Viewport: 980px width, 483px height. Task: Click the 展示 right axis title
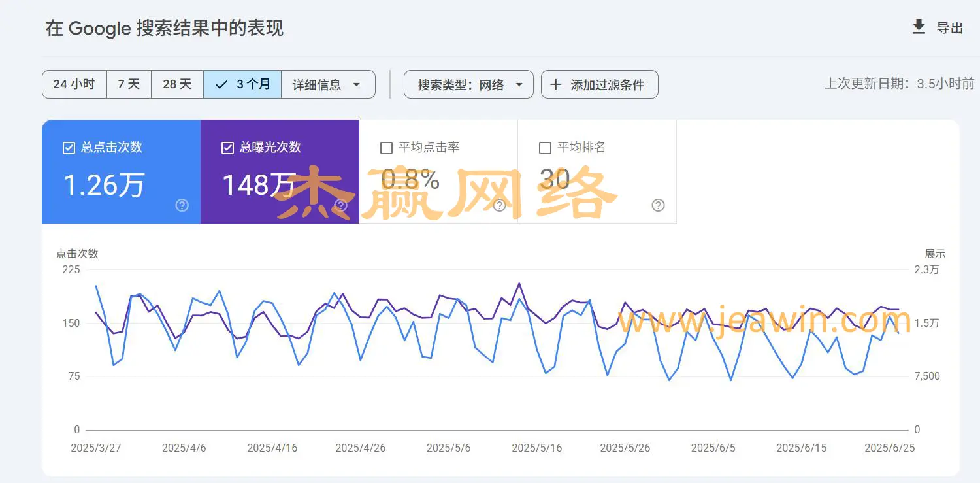(935, 254)
